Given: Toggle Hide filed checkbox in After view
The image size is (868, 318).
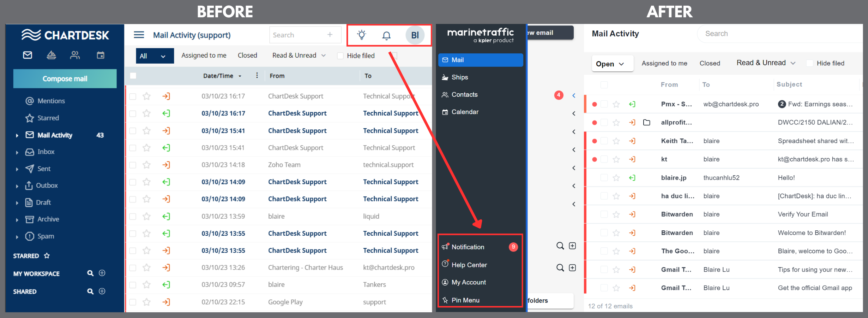Looking at the screenshot, I should tap(810, 63).
